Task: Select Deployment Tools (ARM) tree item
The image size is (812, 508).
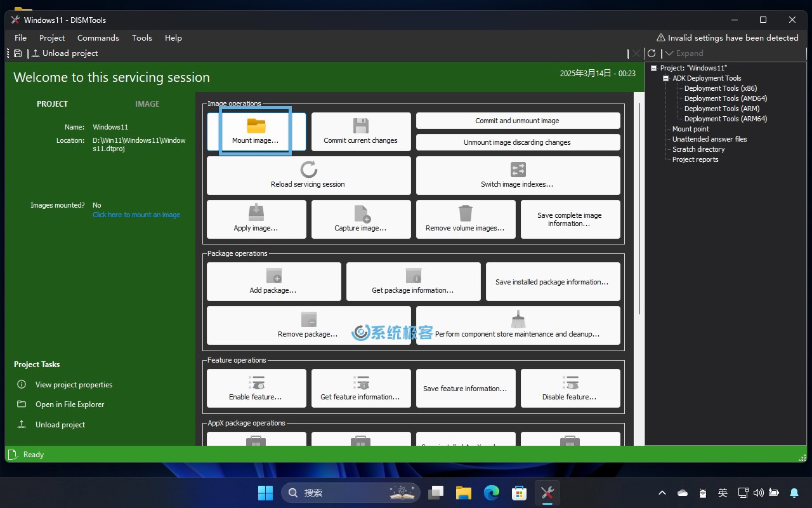Action: 722,109
